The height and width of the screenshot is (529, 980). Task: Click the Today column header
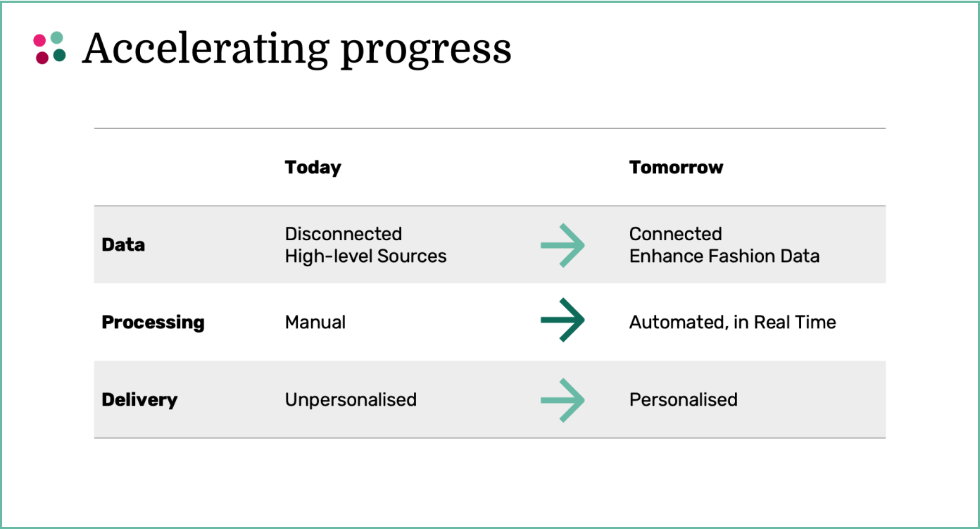pos(313,168)
